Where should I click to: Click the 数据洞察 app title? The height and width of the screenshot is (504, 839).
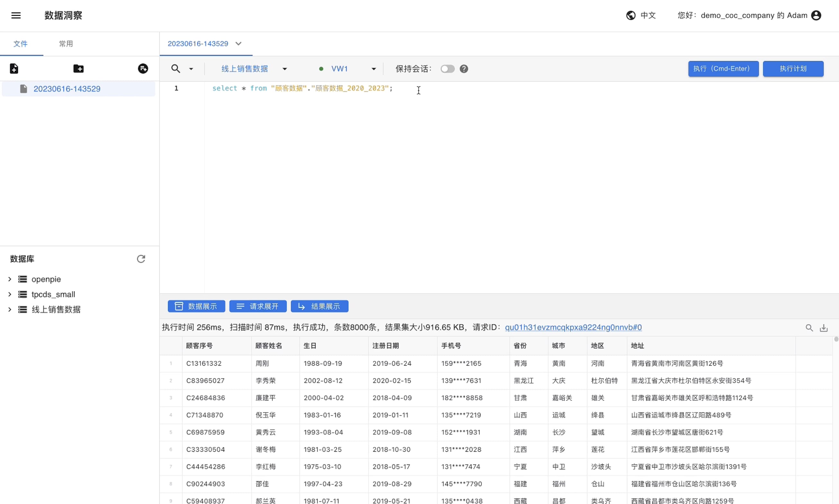[63, 15]
